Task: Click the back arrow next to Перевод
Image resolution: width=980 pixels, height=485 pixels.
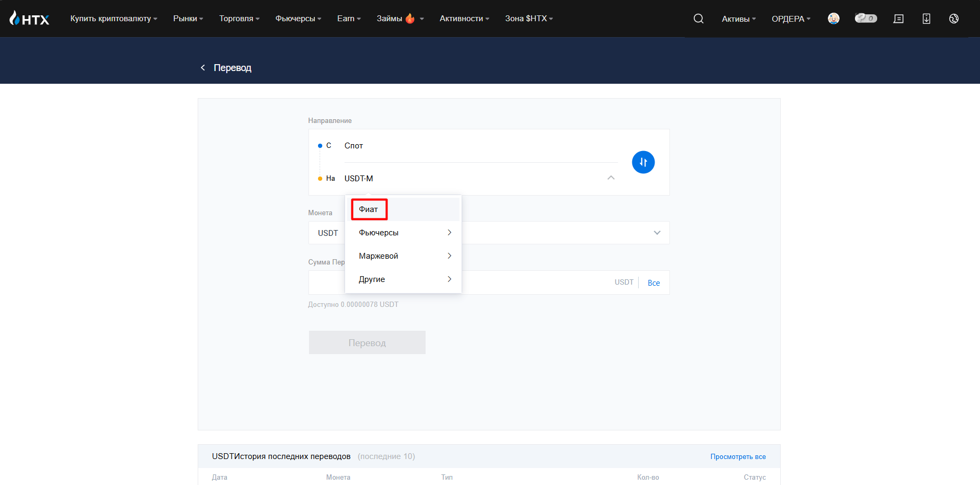Action: coord(202,67)
